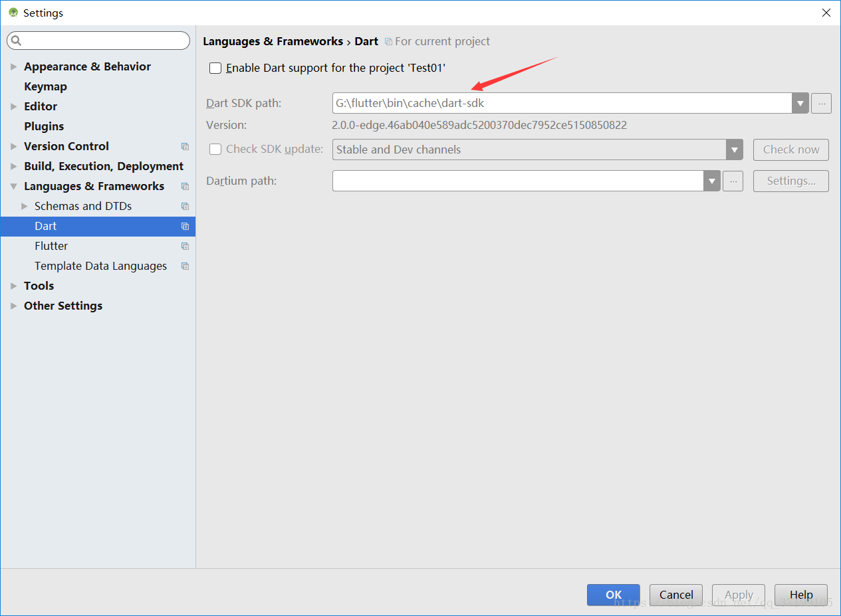Select Template Data Languages page
The height and width of the screenshot is (616, 841).
point(100,266)
